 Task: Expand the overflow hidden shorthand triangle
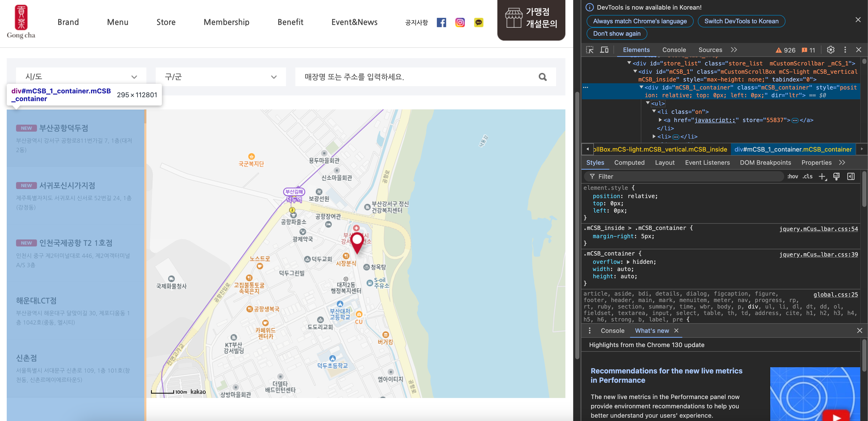point(628,262)
